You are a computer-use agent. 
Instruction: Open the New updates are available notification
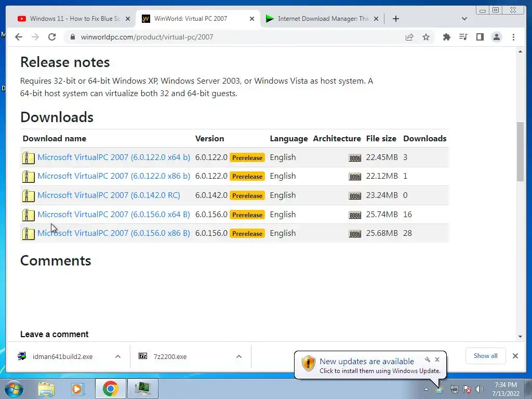366,362
